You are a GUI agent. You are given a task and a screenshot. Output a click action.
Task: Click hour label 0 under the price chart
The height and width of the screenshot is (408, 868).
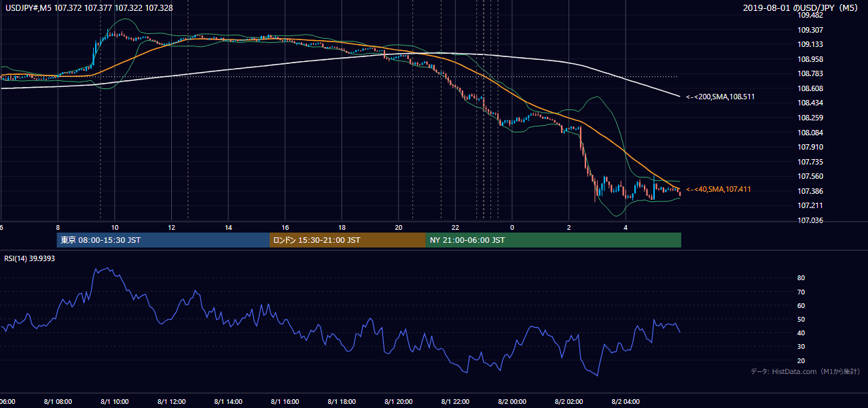tap(512, 227)
